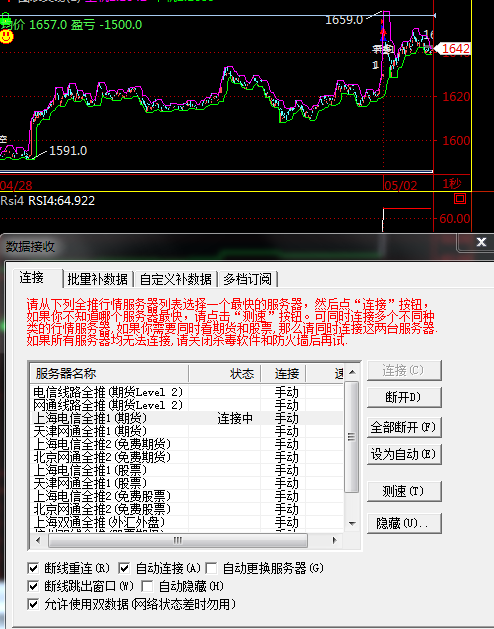494x629 pixels.
Task: Click the 1秒 period label
Action: pyautogui.click(x=452, y=184)
